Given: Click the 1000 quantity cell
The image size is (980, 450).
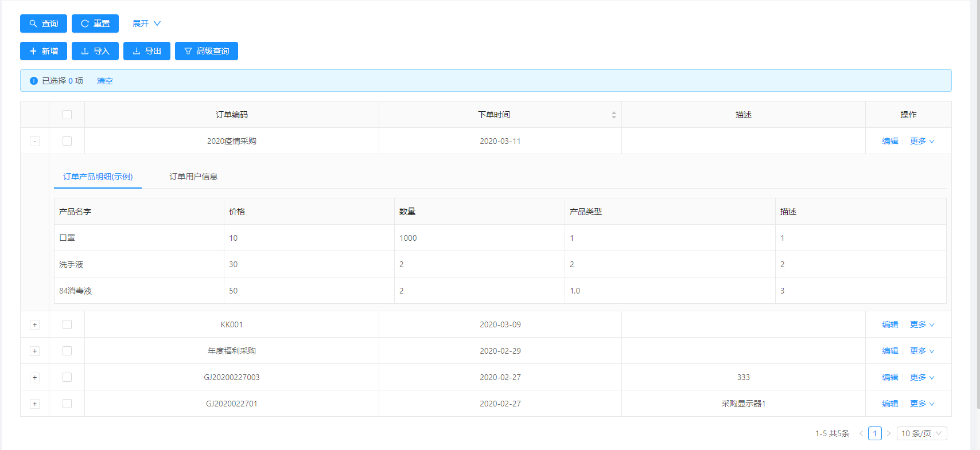Looking at the screenshot, I should (480, 238).
